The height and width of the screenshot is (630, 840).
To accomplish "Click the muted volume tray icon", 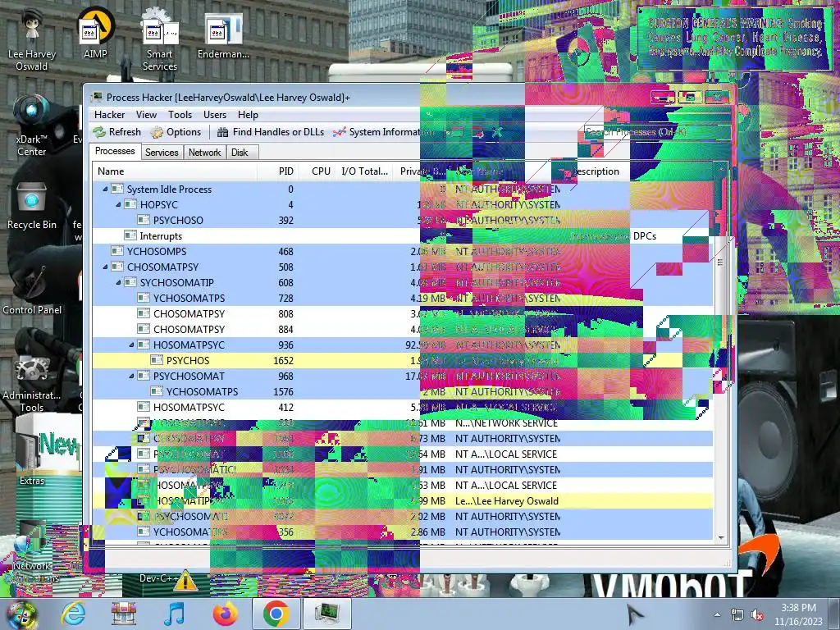I will 757,614.
